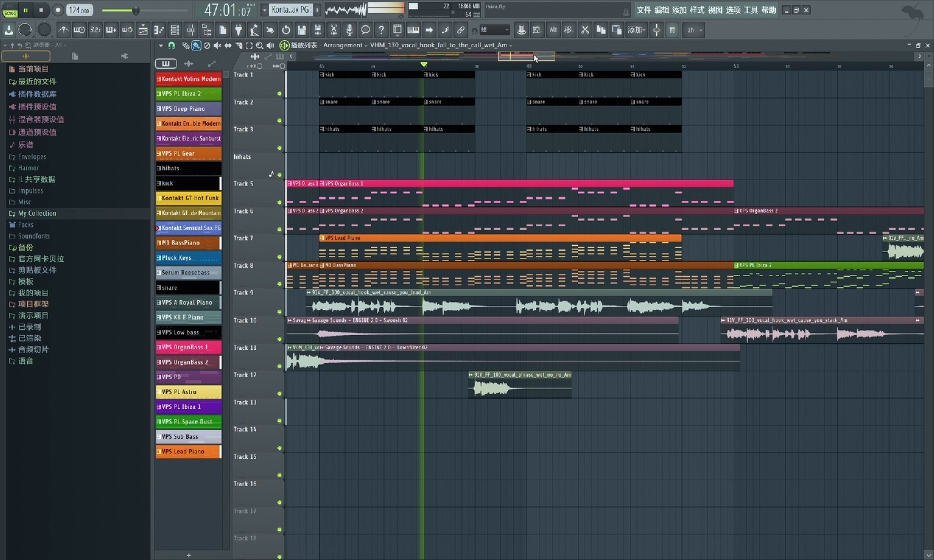Open the 视图 menu
Image resolution: width=934 pixels, height=560 pixels.
tap(715, 10)
